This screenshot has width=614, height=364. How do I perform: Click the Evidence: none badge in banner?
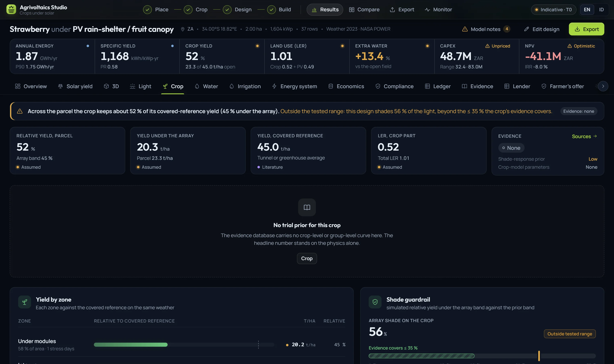578,111
